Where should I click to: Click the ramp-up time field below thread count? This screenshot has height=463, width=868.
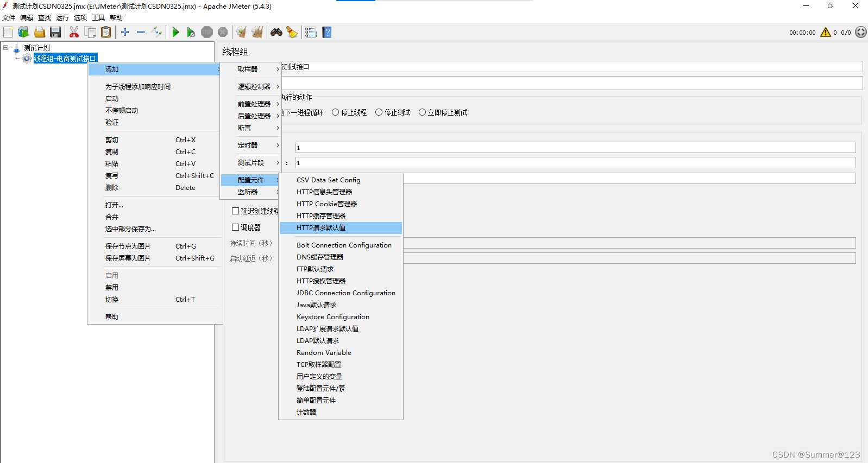pos(576,163)
